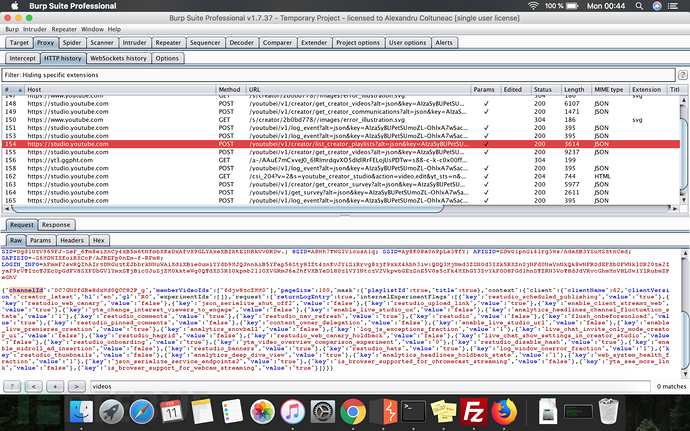Viewport: 690px width, 431px height.
Task: Sort history by the # column
Action: pos(12,89)
